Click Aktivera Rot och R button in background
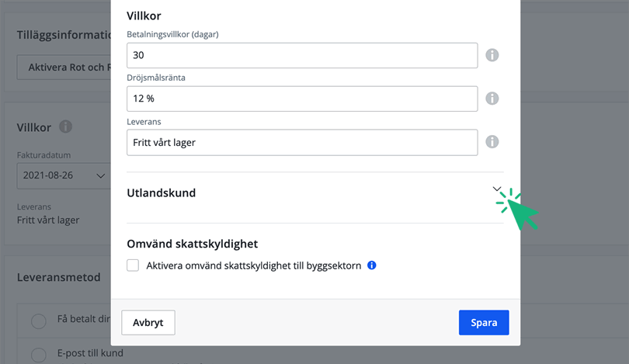The height and width of the screenshot is (364, 629). pos(64,68)
